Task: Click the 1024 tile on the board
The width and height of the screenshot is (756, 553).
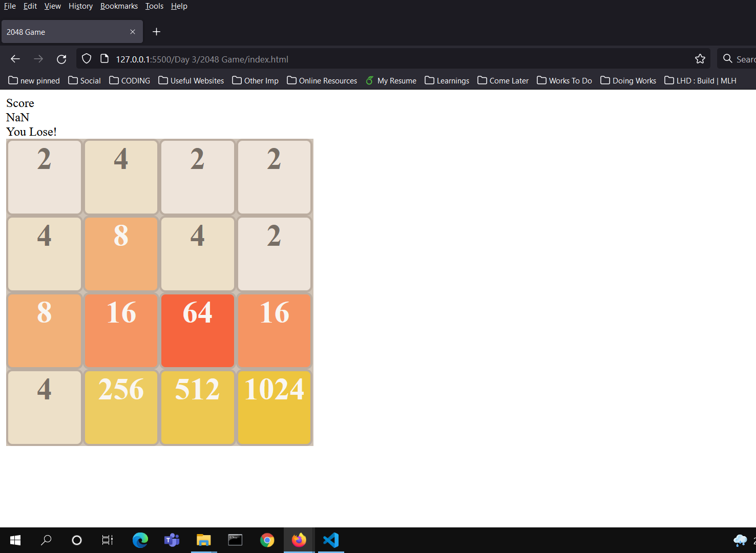Action: (x=274, y=408)
